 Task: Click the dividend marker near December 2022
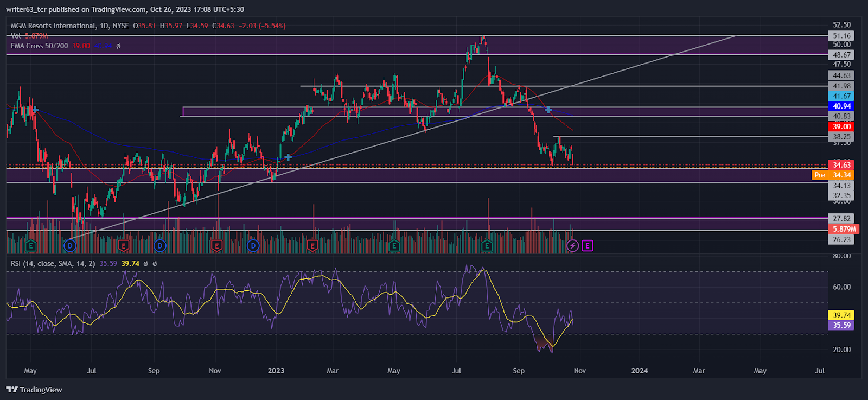click(x=253, y=246)
